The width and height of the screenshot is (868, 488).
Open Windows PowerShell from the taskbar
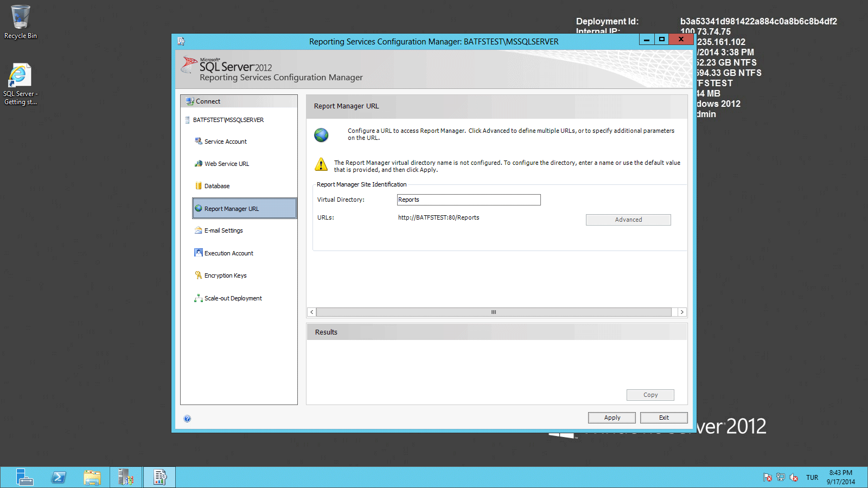pyautogui.click(x=59, y=477)
